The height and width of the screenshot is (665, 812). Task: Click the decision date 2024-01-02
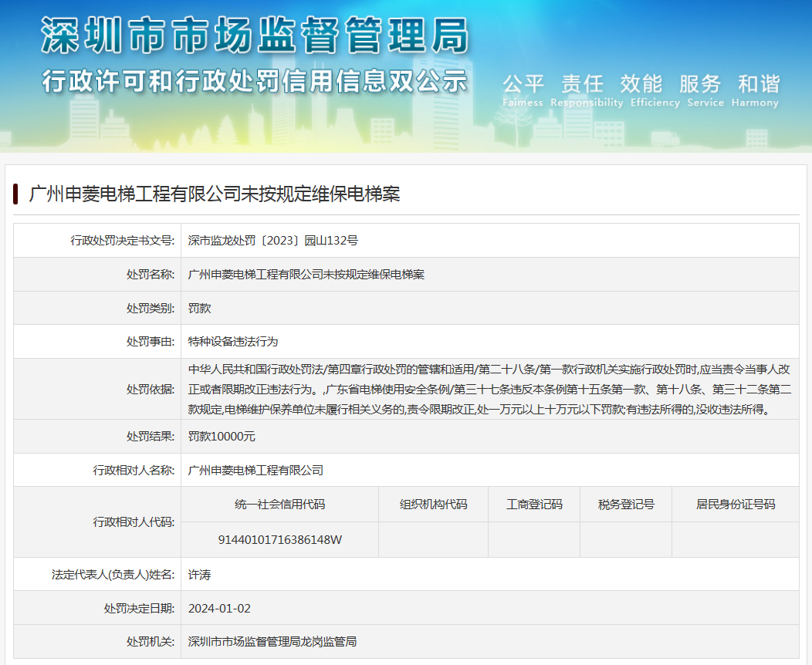(219, 608)
